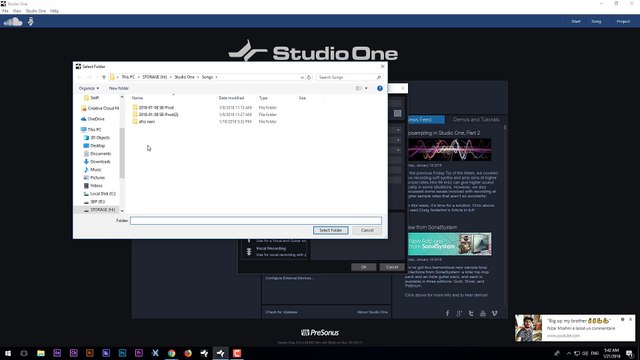640x360 pixels.
Task: Launch Google Chrome from the taskbar
Action: click(171, 353)
